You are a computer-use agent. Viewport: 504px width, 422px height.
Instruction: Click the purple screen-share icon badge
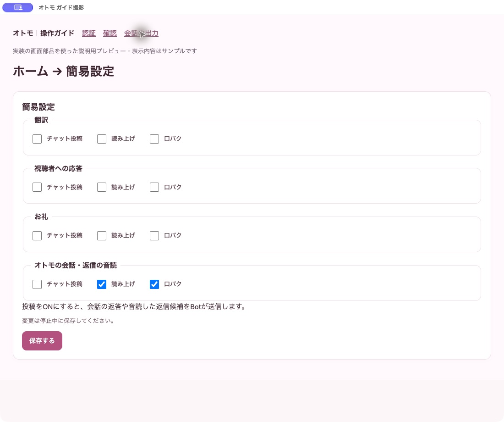point(18,7)
